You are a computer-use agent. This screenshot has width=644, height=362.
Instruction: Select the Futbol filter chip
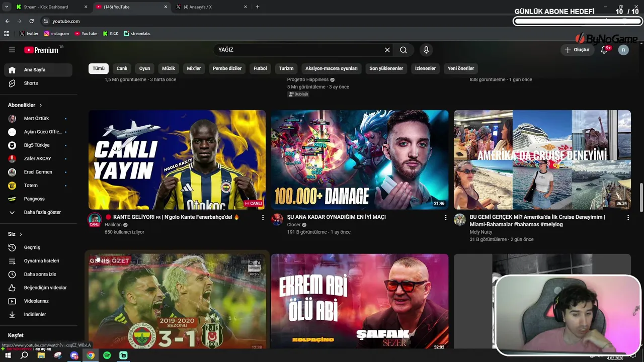[x=260, y=68]
